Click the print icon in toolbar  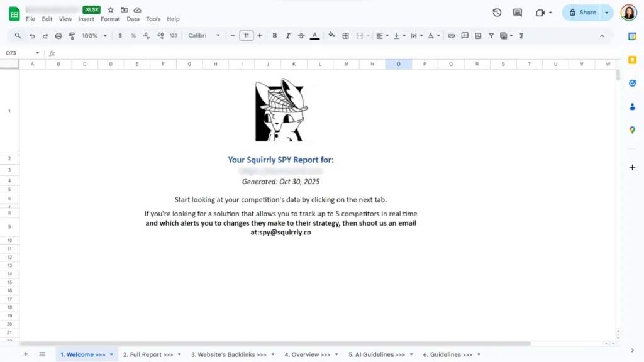coord(58,36)
